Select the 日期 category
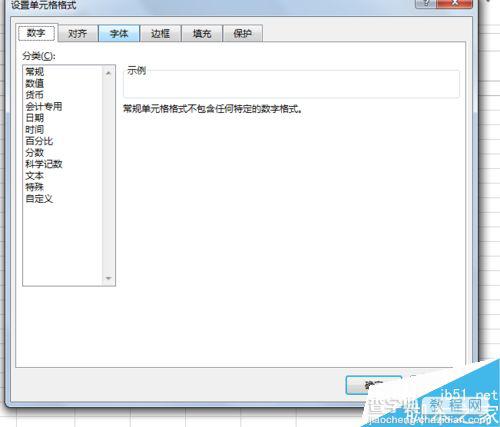Image resolution: width=500 pixels, height=427 pixels. click(35, 118)
